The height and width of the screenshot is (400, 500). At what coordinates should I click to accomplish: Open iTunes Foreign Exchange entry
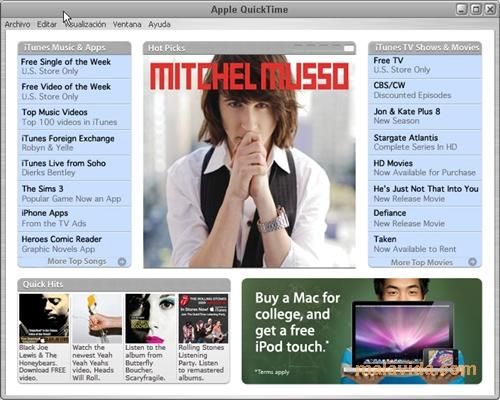click(74, 143)
